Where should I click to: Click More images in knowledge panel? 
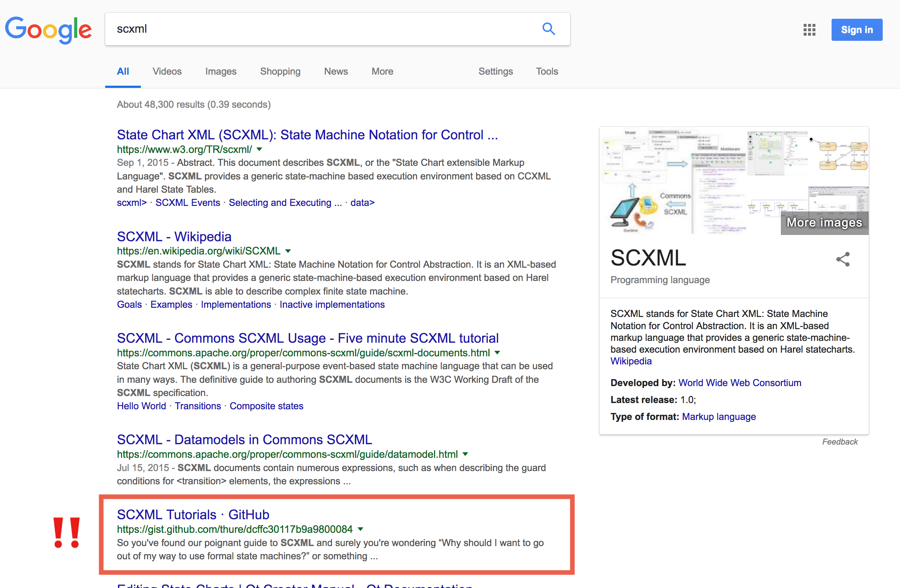(x=824, y=223)
